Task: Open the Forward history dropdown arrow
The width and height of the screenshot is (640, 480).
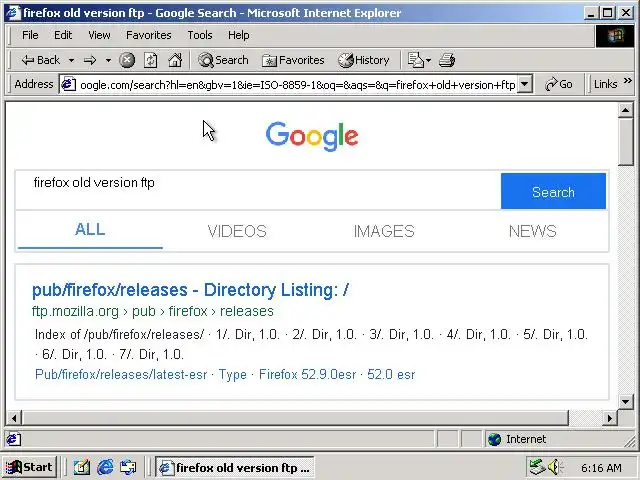Action: [108, 60]
